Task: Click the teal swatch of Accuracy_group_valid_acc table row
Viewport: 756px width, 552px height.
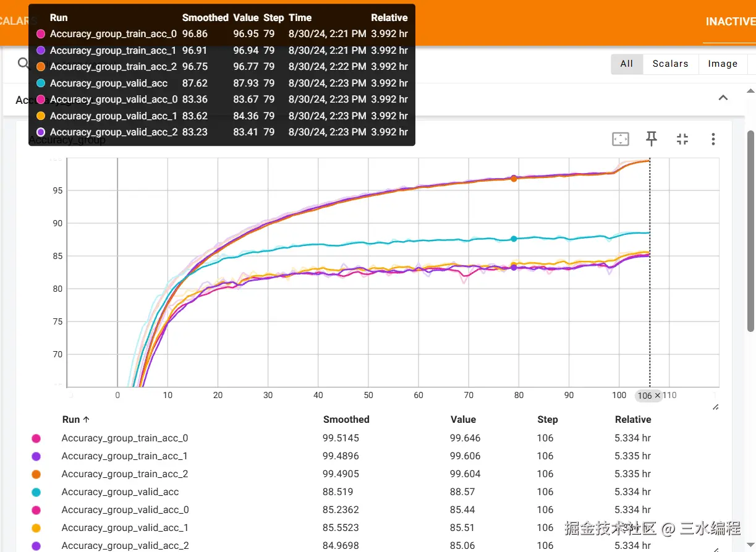Action: tap(36, 492)
